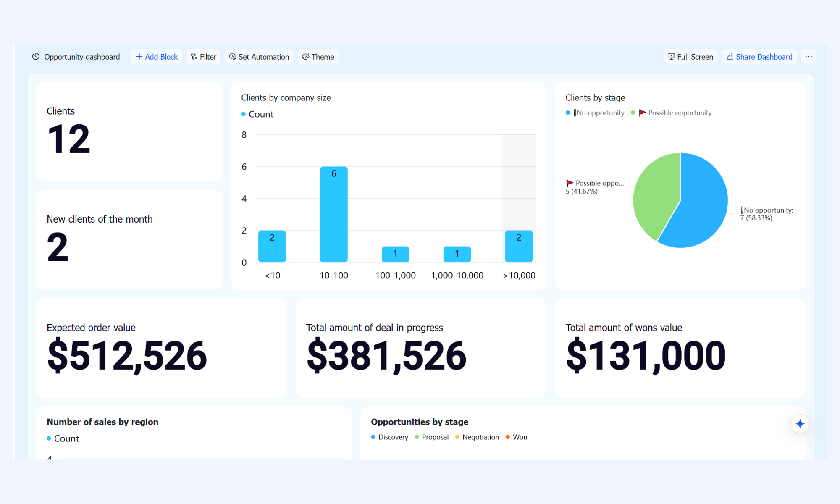Click Share Dashboard

pyautogui.click(x=759, y=57)
